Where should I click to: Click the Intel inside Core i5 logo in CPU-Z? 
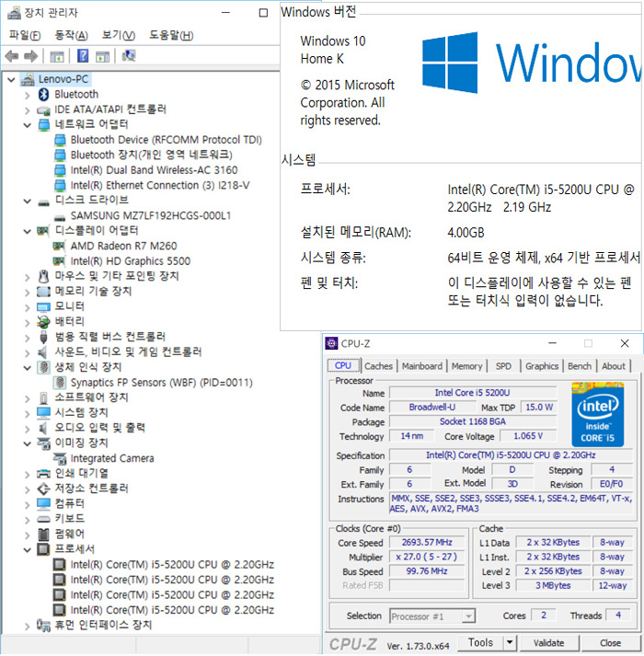coord(598,414)
